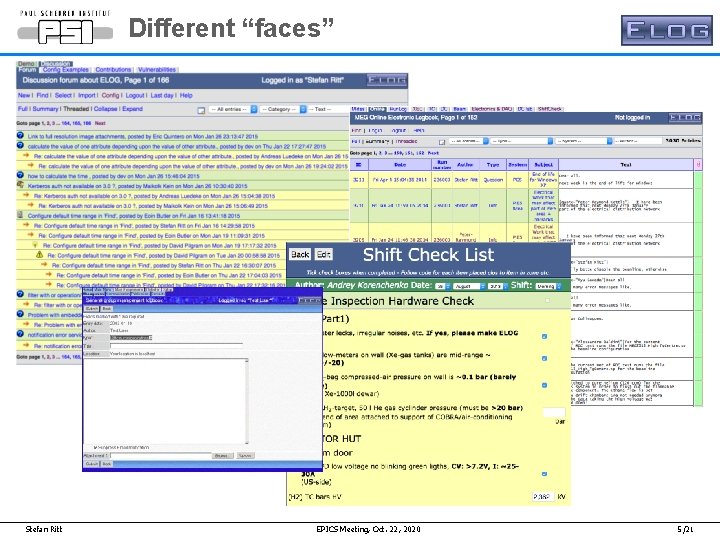Click the Summary view link in the forum
The width and height of the screenshot is (720, 540).
point(45,109)
